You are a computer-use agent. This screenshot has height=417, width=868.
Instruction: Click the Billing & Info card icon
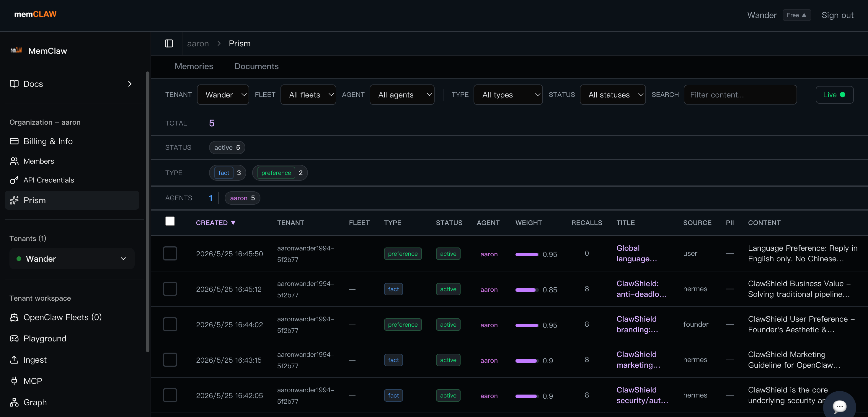point(14,141)
